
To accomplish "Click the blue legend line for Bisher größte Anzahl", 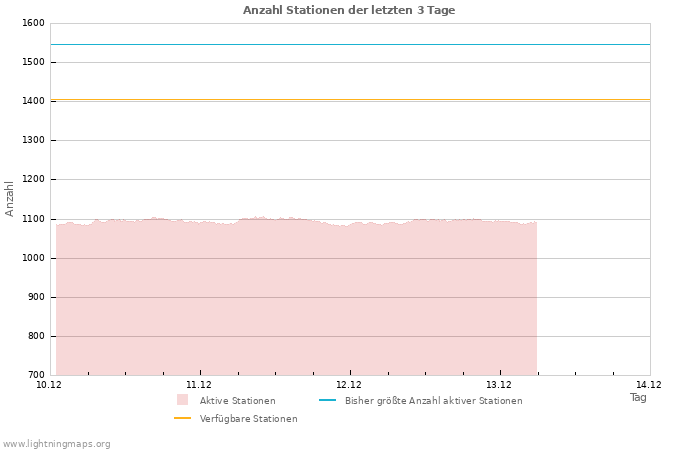I will pos(327,400).
